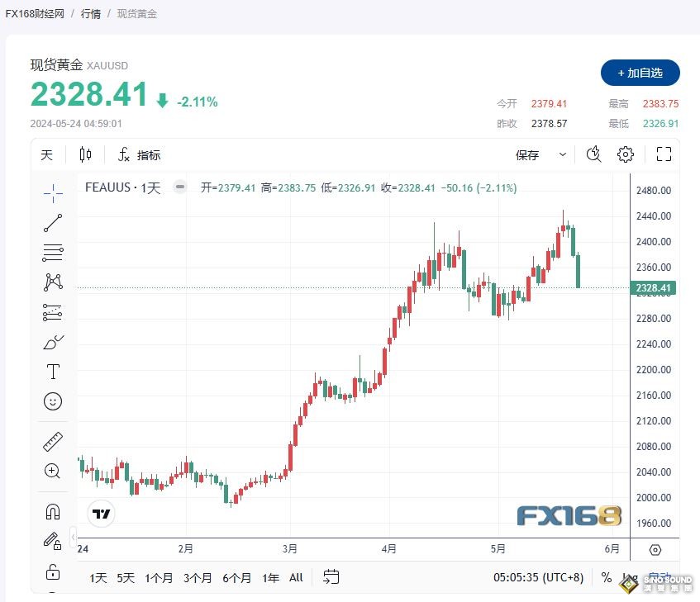Go to FX168财经网 breadcrumb link

point(35,14)
